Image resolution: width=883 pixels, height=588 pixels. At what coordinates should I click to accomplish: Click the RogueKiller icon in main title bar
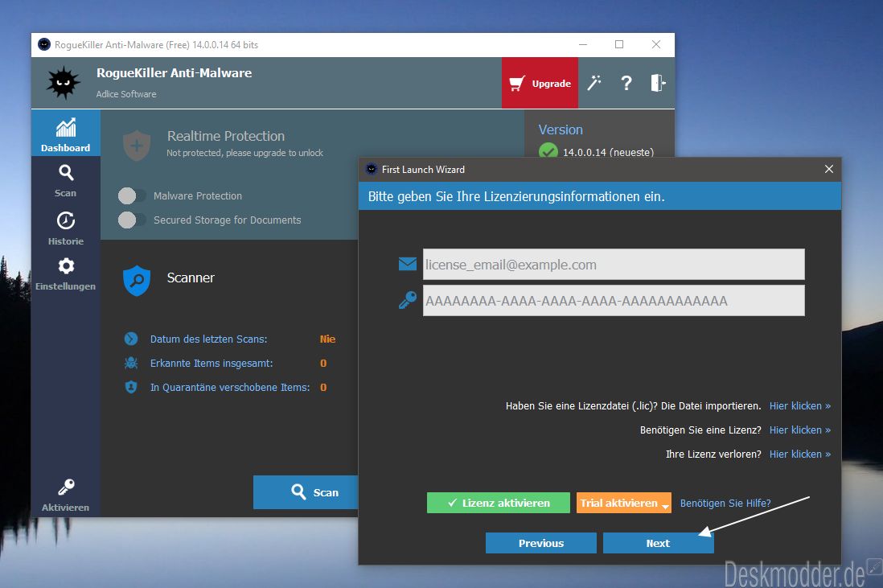(44, 44)
